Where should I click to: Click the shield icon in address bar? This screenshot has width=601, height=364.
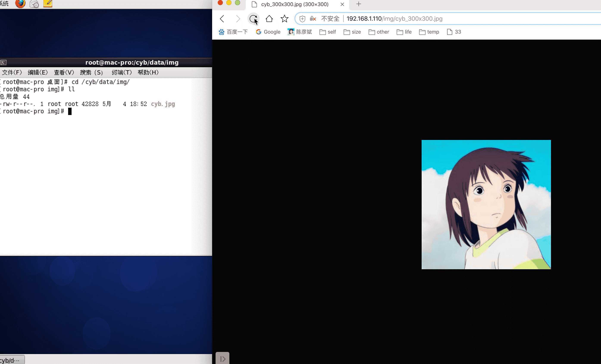(302, 19)
